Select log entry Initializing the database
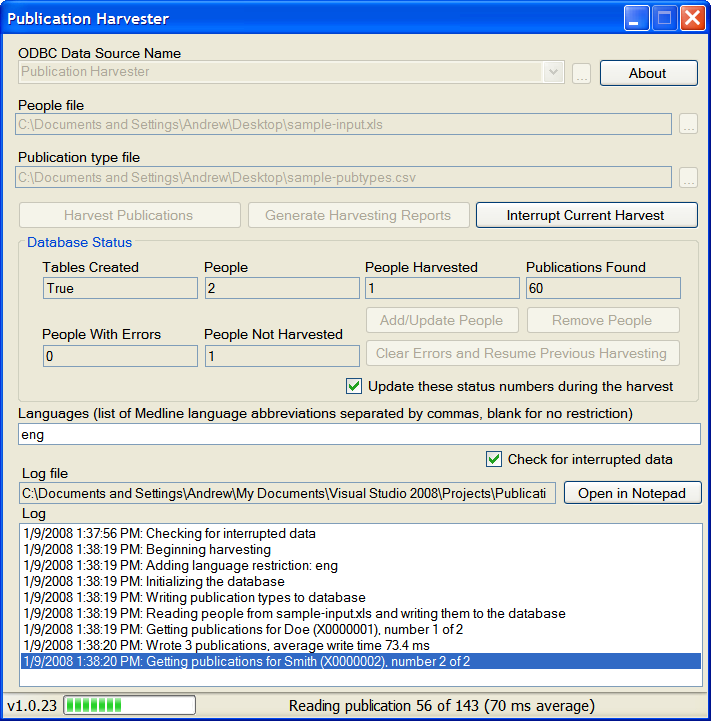The height and width of the screenshot is (721, 711). click(x=361, y=582)
